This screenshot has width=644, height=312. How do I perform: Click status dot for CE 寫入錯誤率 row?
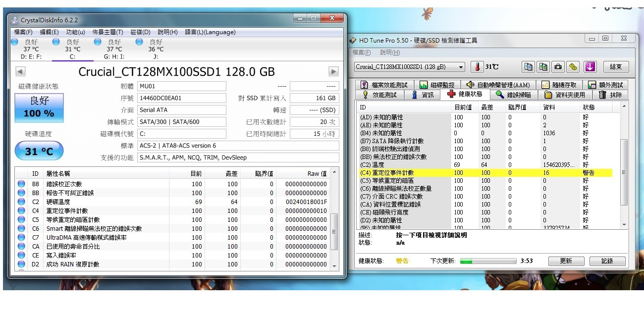[x=21, y=256]
